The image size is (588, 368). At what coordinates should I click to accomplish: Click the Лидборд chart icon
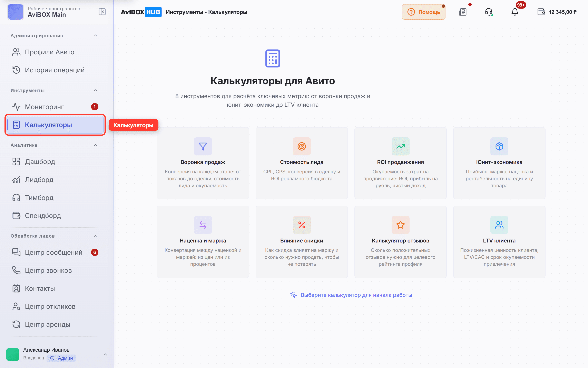point(16,180)
